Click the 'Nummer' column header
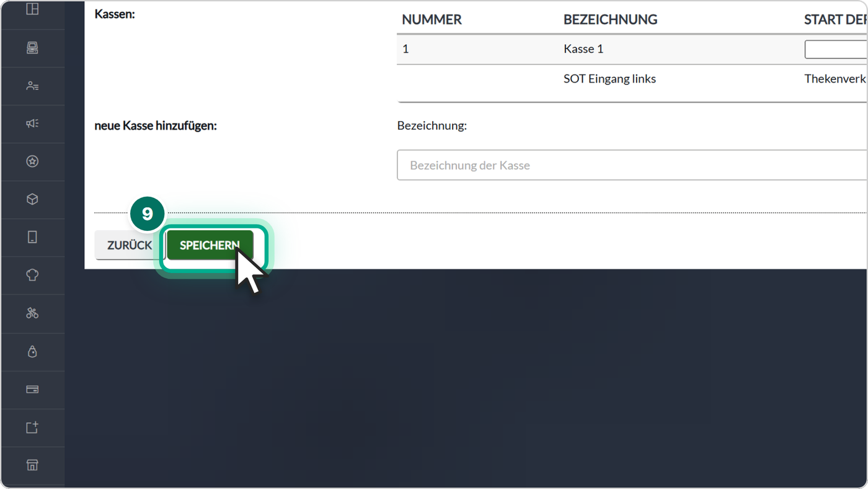 pyautogui.click(x=432, y=20)
